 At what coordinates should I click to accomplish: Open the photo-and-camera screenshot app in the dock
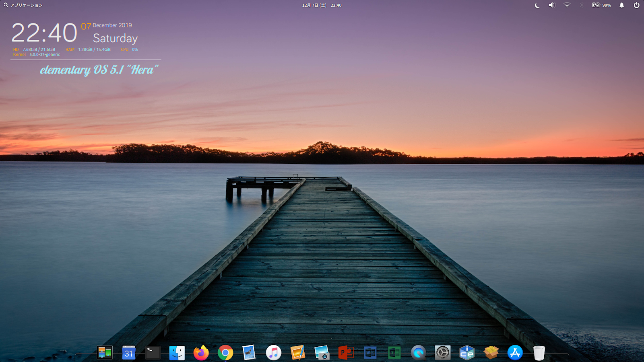coord(322,353)
